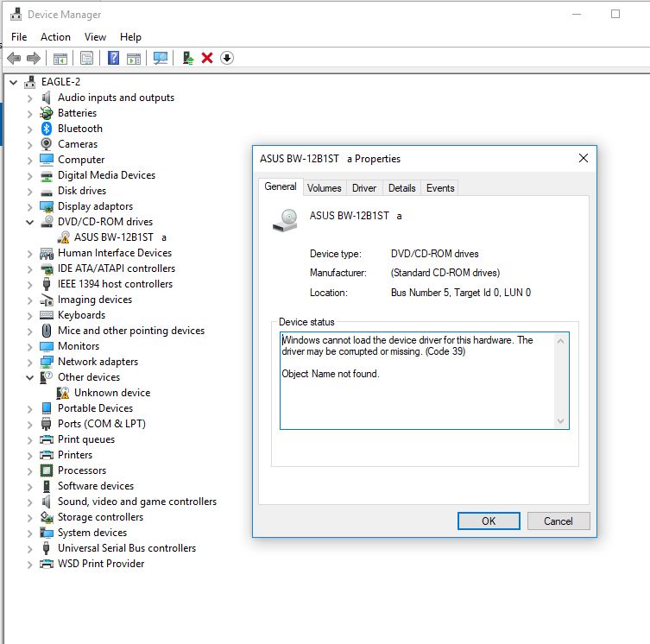This screenshot has width=650, height=644.
Task: Click the EAGLE-2 computer icon
Action: (30, 82)
